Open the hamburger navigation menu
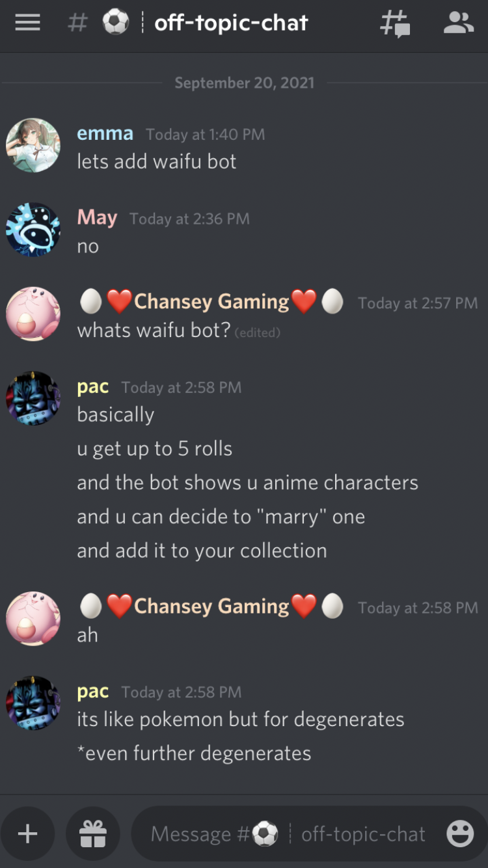Viewport: 488px width, 868px height. pos(27,23)
